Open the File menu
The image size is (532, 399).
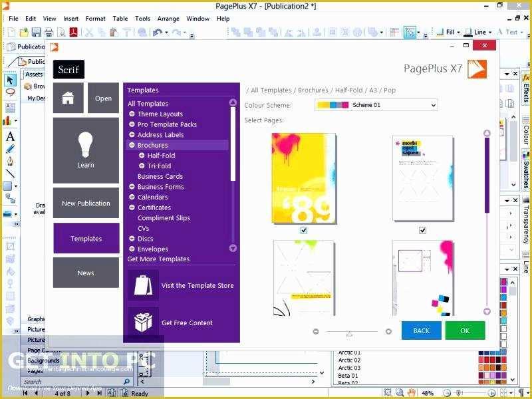(x=13, y=19)
